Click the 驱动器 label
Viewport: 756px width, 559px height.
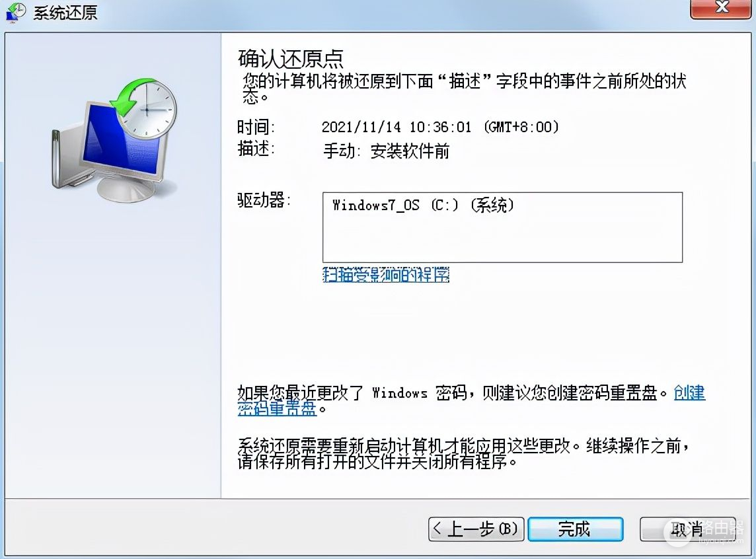[x=264, y=200]
